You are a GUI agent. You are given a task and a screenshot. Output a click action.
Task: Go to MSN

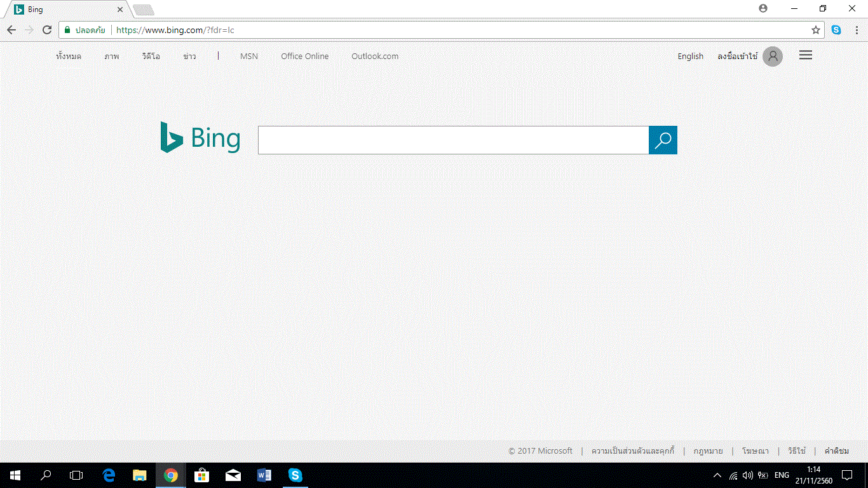[x=249, y=56]
